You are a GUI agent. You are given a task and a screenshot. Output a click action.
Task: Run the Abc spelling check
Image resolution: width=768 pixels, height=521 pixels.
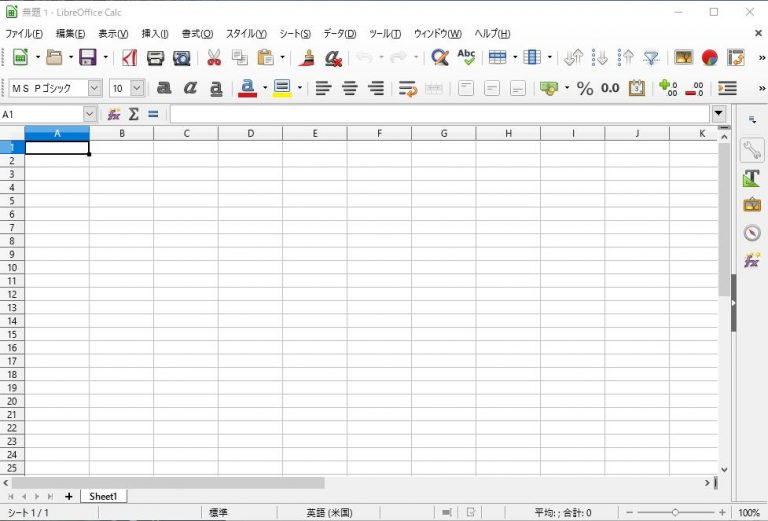point(466,57)
